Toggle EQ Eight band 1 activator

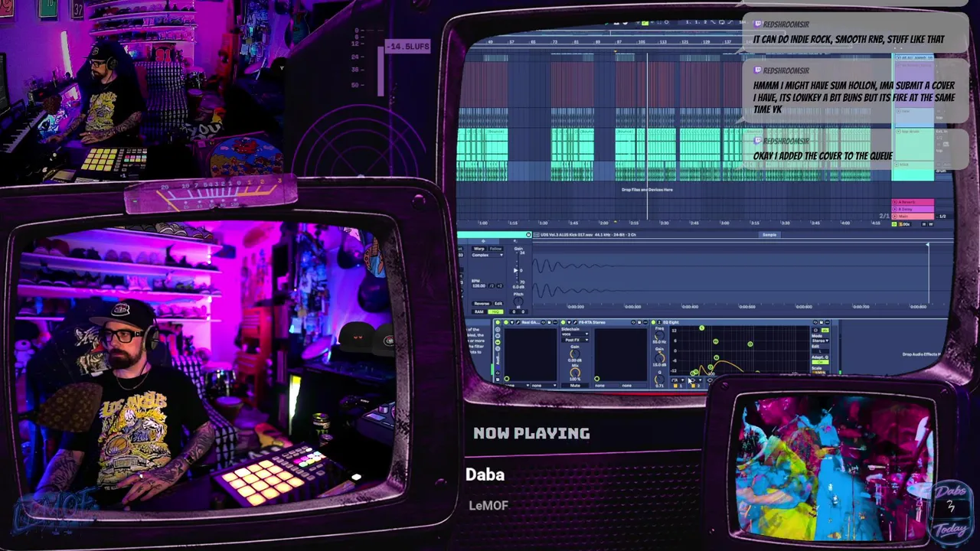[x=675, y=386]
